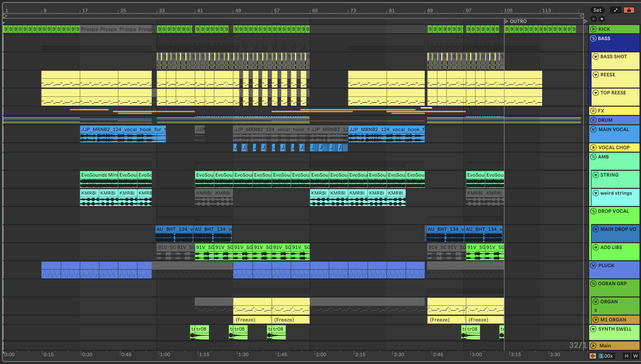The image size is (641, 364).
Task: Toggle the orange lock envelopes button
Action: tap(629, 10)
